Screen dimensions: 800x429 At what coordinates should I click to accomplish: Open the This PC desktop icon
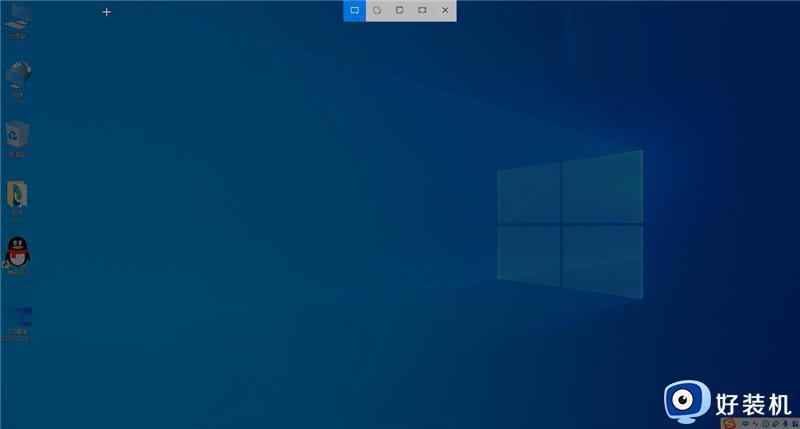18,18
